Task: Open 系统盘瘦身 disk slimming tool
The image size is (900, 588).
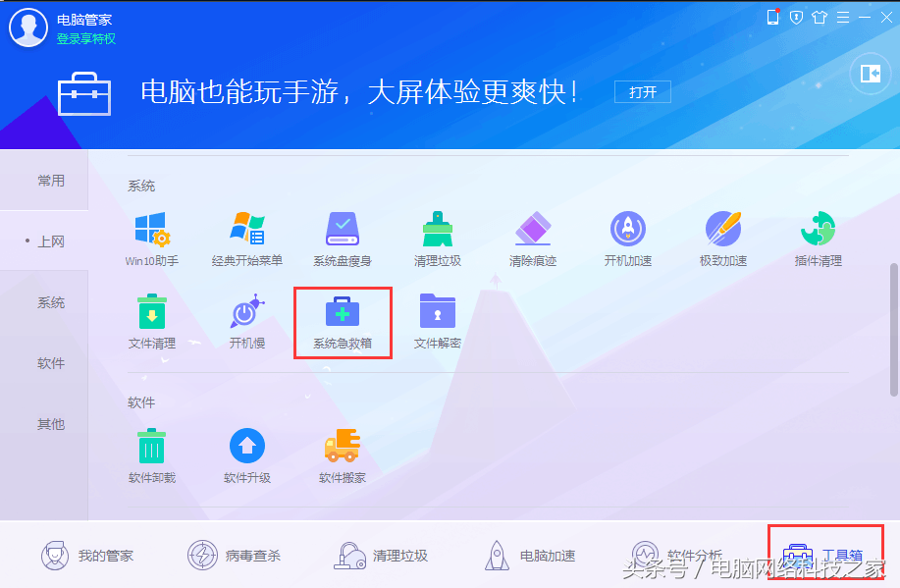Action: click(343, 239)
